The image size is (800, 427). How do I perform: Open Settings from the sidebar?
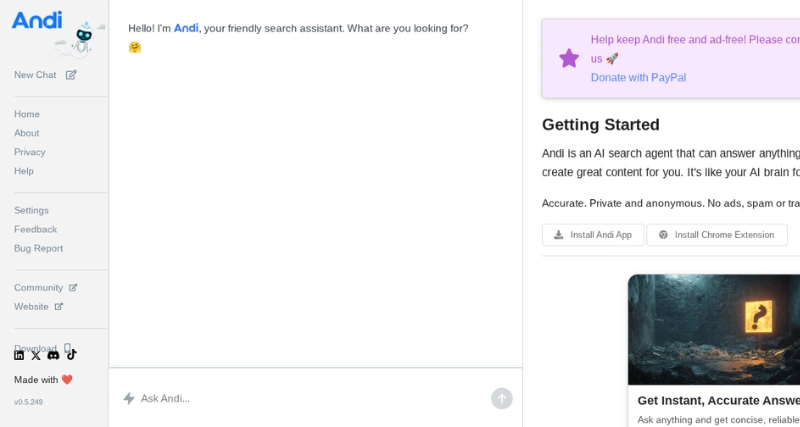31,210
